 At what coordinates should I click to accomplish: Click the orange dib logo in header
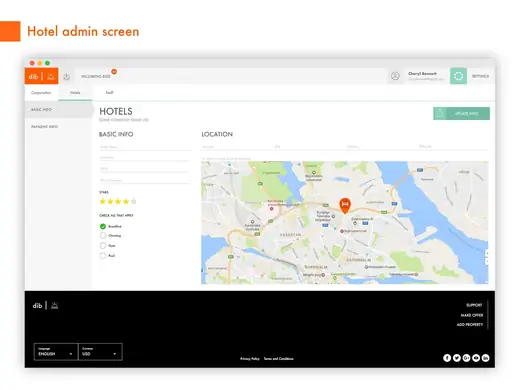click(x=41, y=76)
